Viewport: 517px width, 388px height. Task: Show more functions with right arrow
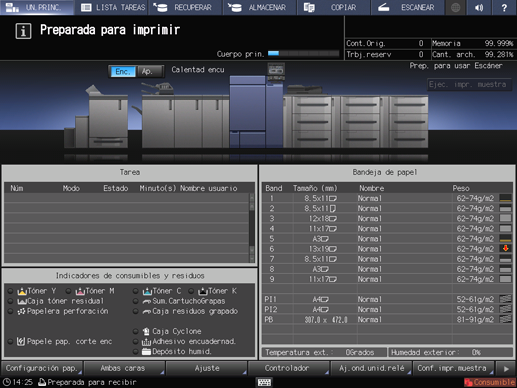506,368
